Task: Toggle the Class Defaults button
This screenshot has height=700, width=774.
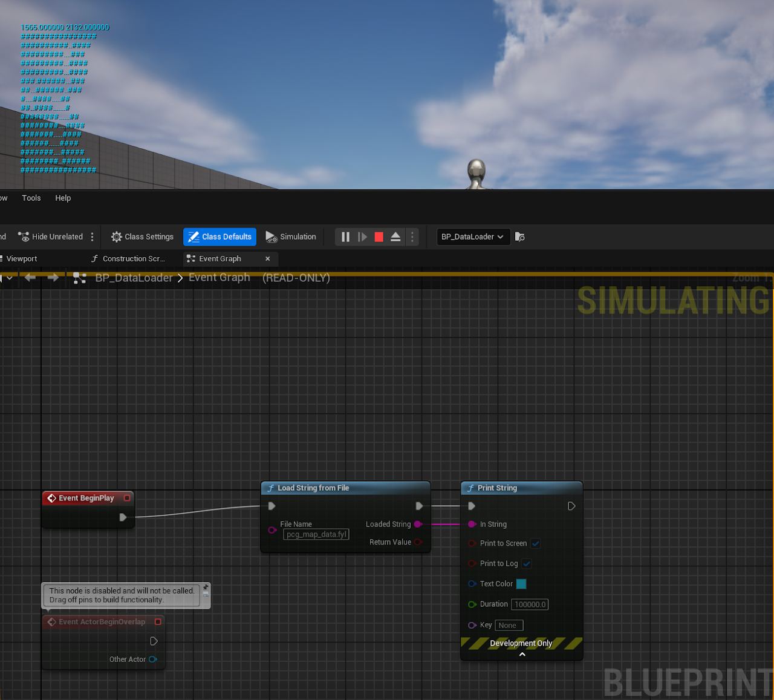Action: coord(220,237)
